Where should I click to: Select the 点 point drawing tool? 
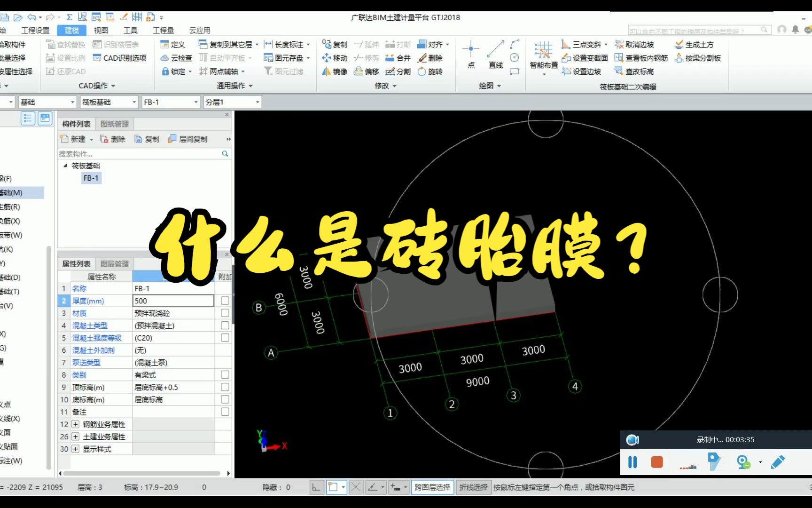471,54
